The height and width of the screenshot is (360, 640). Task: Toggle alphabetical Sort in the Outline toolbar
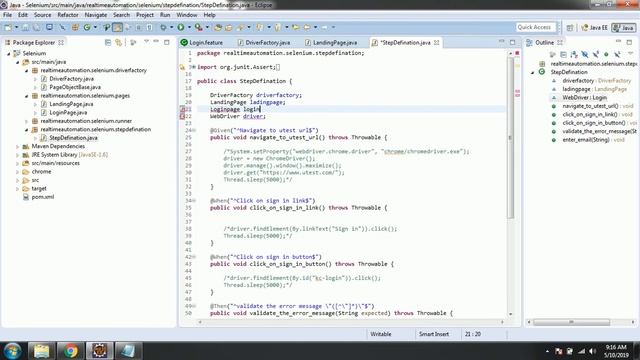pyautogui.click(x=574, y=54)
